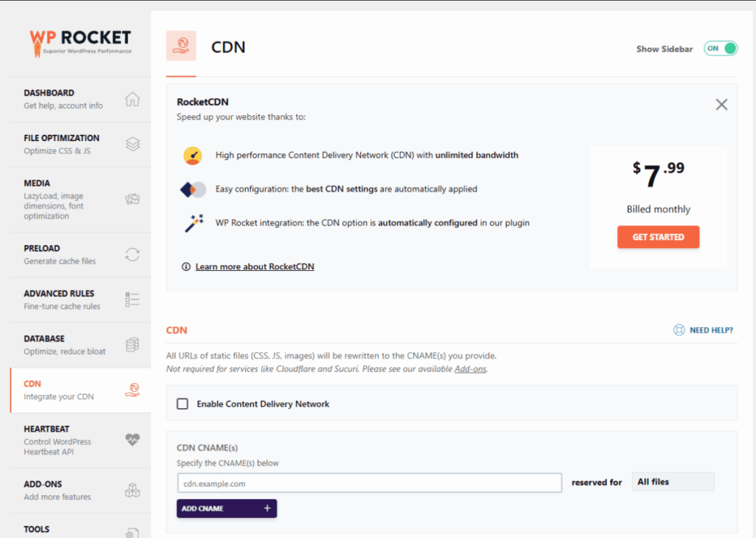Click the CDN CNAME input field
Screen dimensions: 756x538
coord(369,483)
